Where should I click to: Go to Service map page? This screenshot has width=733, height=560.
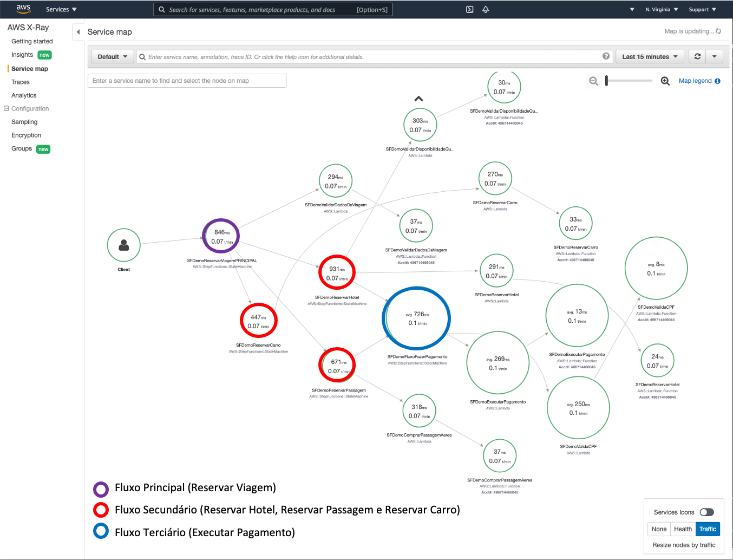tap(30, 69)
